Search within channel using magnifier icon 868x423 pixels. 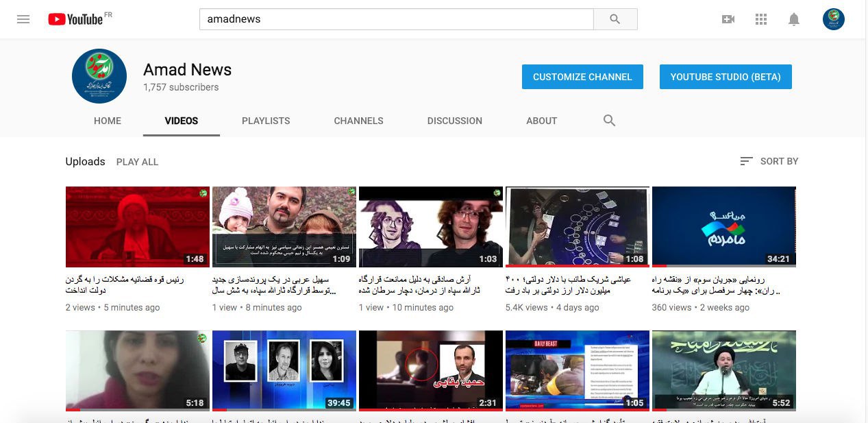pyautogui.click(x=609, y=121)
